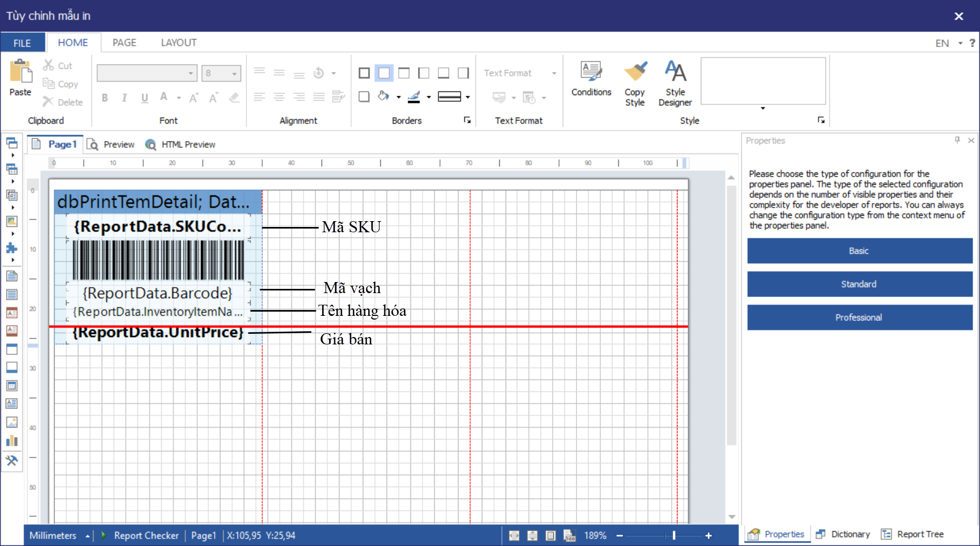
Task: Select the {ReportData.Barcode} text field
Action: [158, 293]
